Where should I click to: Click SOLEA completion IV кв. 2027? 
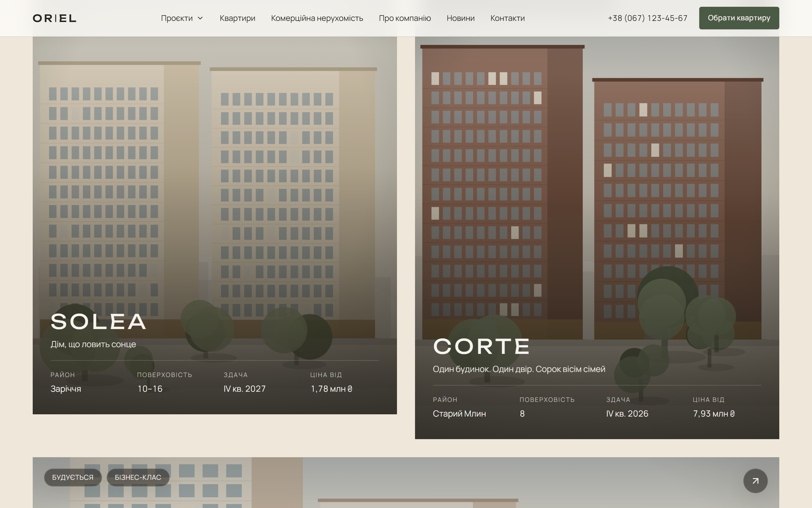click(245, 389)
